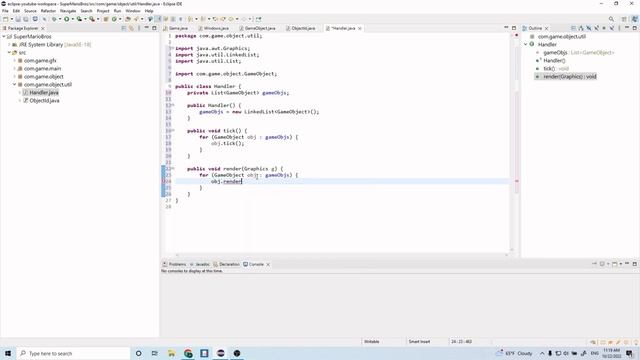Collapse Handler class in Outline
640x360 pixels.
tap(526, 44)
